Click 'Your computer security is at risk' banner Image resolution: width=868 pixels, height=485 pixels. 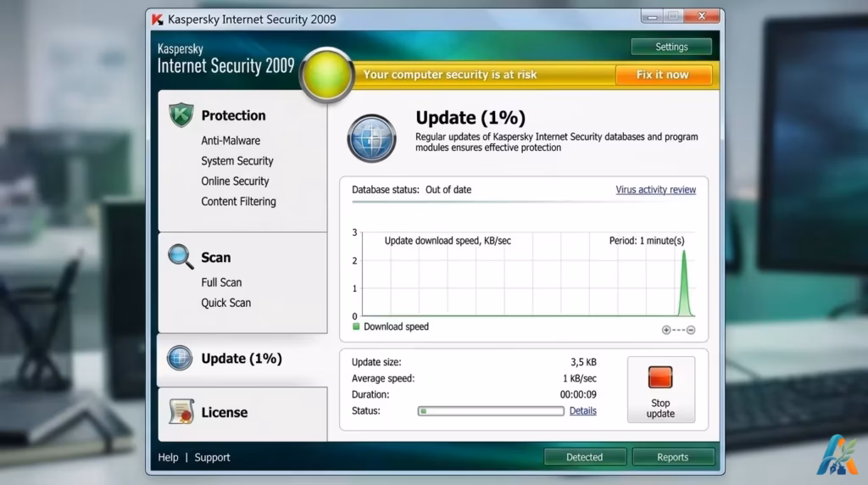click(x=450, y=75)
